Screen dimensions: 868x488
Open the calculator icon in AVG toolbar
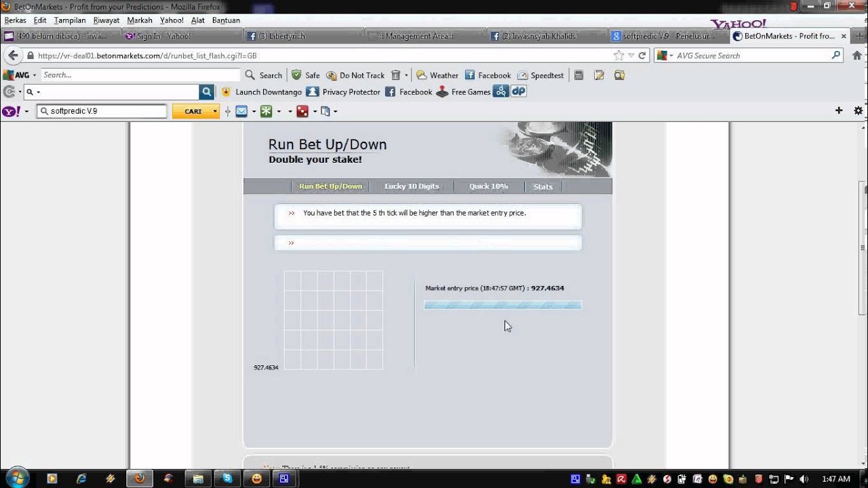[578, 75]
